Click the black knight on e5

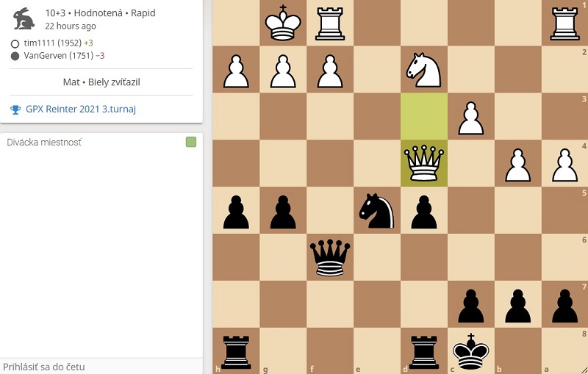click(x=376, y=211)
